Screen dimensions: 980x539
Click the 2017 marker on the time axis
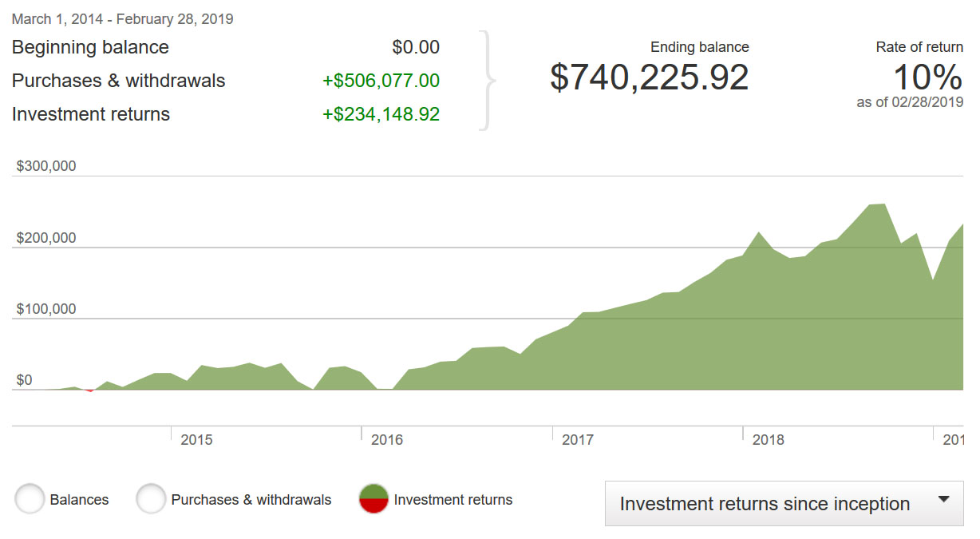coord(578,440)
